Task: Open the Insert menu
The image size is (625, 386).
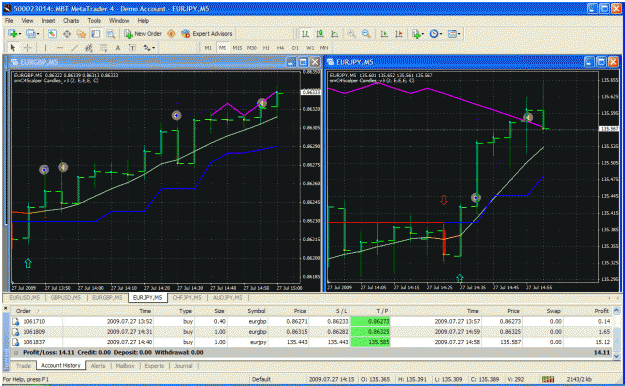Action: (x=48, y=21)
